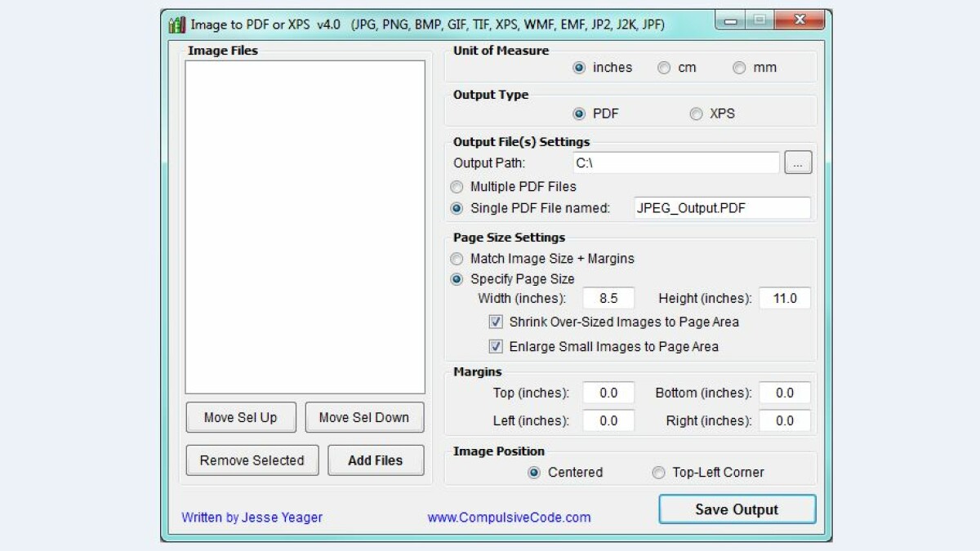Focus the page Width input field
The height and width of the screenshot is (551, 980).
(x=608, y=299)
